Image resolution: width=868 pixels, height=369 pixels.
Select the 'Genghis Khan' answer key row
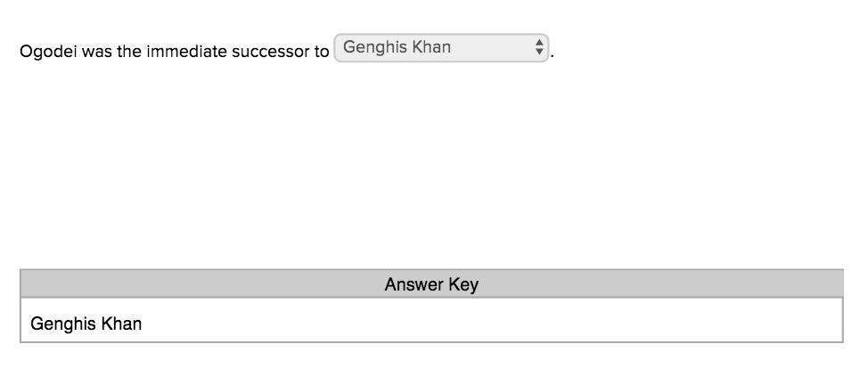431,324
